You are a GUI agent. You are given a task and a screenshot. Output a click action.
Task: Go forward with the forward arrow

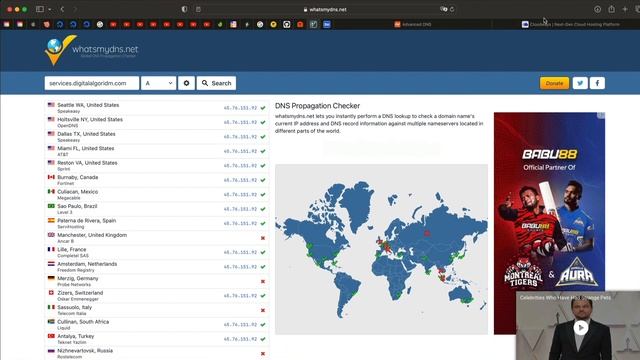75,9
